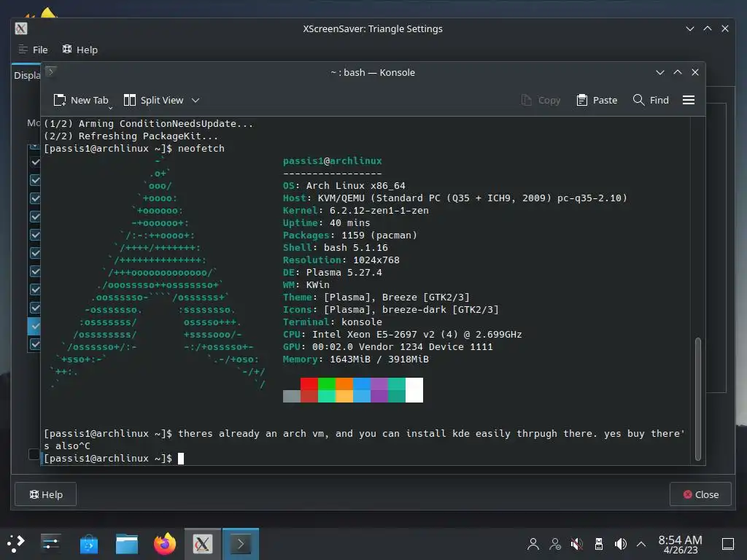Image resolution: width=747 pixels, height=560 pixels.
Task: Click the 'Resolution: 1024x768' line
Action: (341, 260)
